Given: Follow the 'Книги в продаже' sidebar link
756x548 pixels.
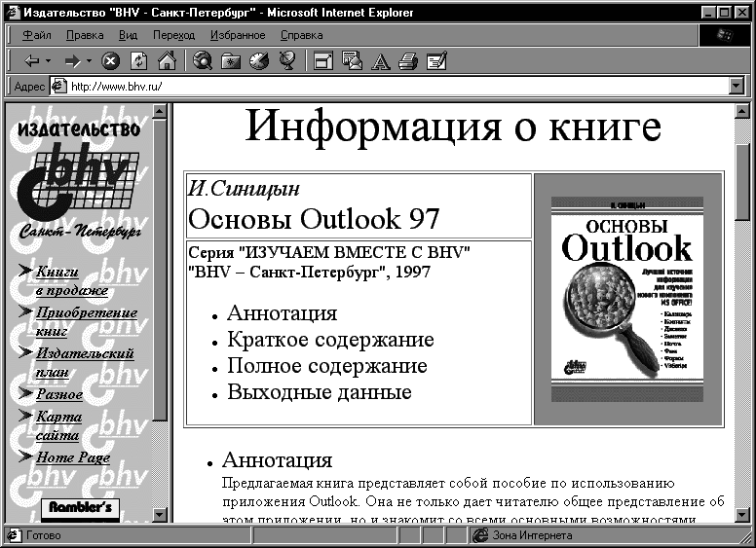Looking at the screenshot, I should [x=71, y=280].
